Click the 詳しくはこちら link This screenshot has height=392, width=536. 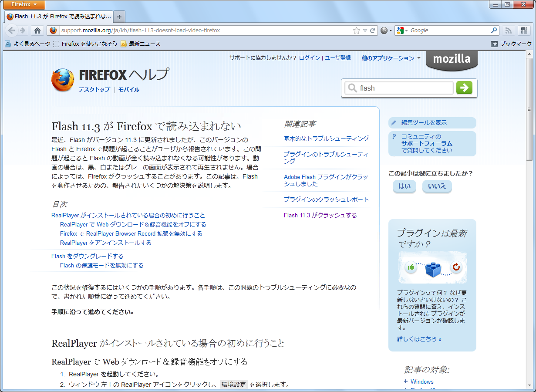click(419, 339)
